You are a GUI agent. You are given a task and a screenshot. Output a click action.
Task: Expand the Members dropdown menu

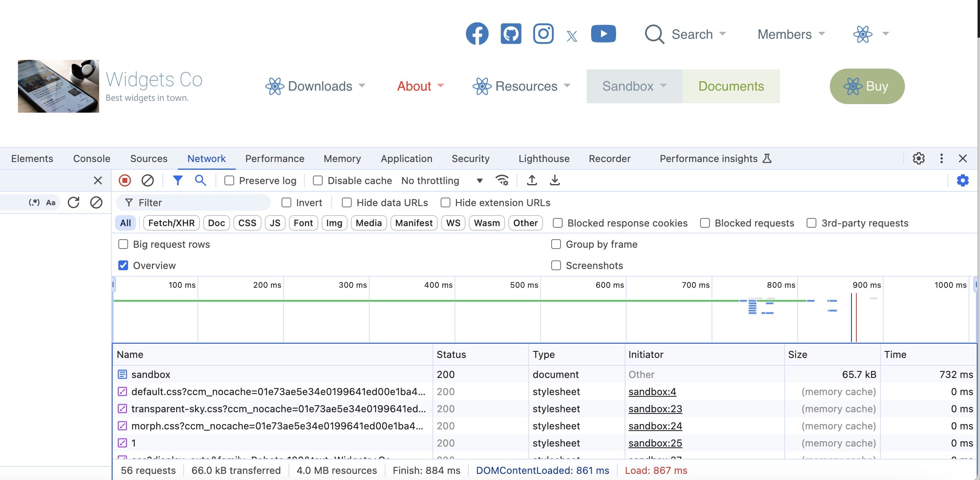pyautogui.click(x=791, y=34)
